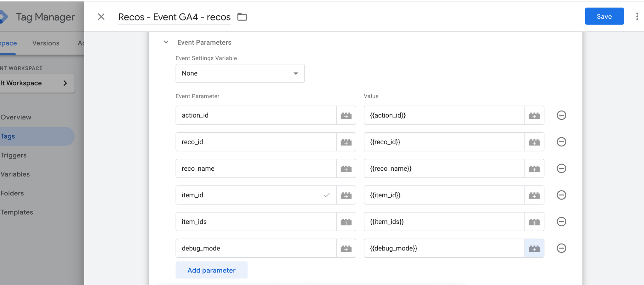Open the Event Settings Variable dropdown
Image resolution: width=644 pixels, height=285 pixels.
click(x=240, y=74)
